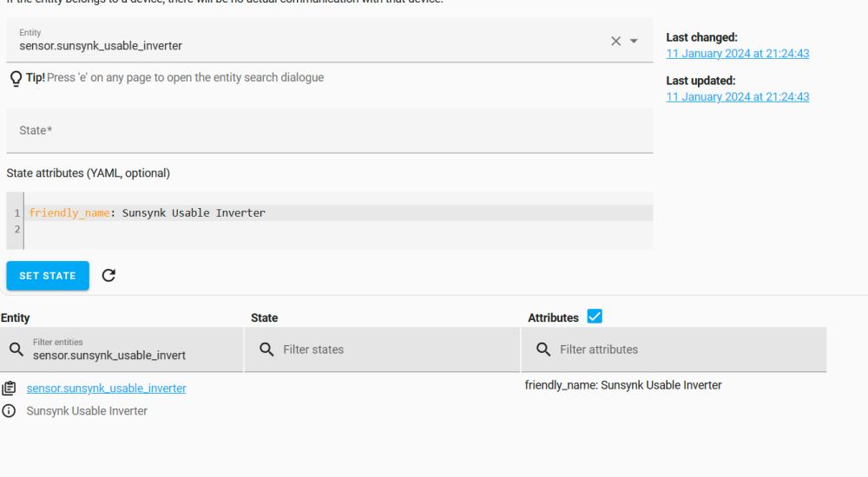Viewport: 868px width, 477px height.
Task: Click the Entity column header
Action: [x=15, y=317]
